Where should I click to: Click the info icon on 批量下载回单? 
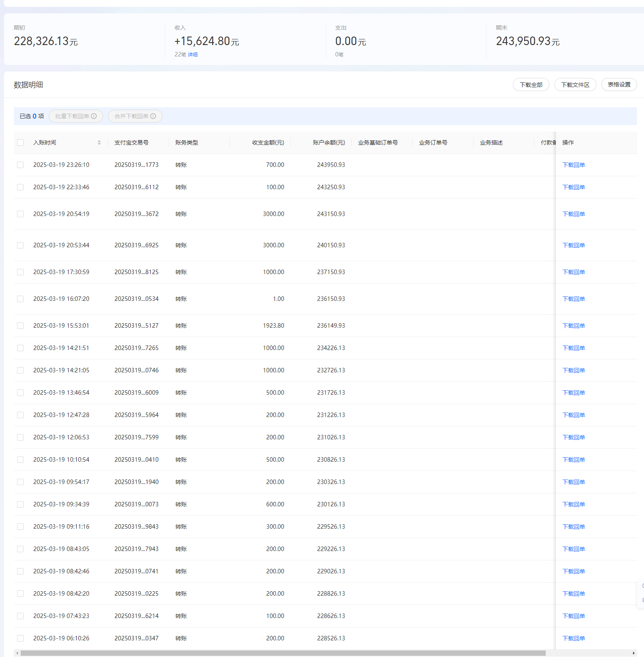click(x=94, y=116)
